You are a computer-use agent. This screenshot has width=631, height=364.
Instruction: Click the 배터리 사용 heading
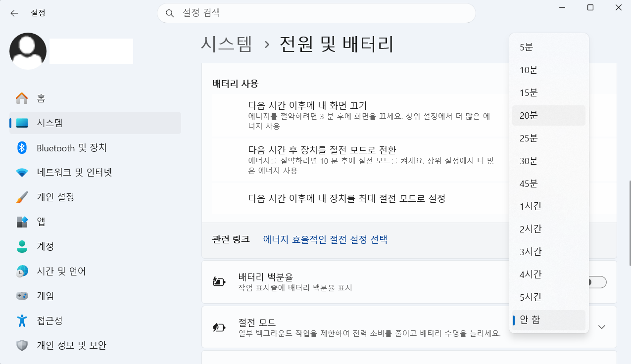(x=236, y=84)
